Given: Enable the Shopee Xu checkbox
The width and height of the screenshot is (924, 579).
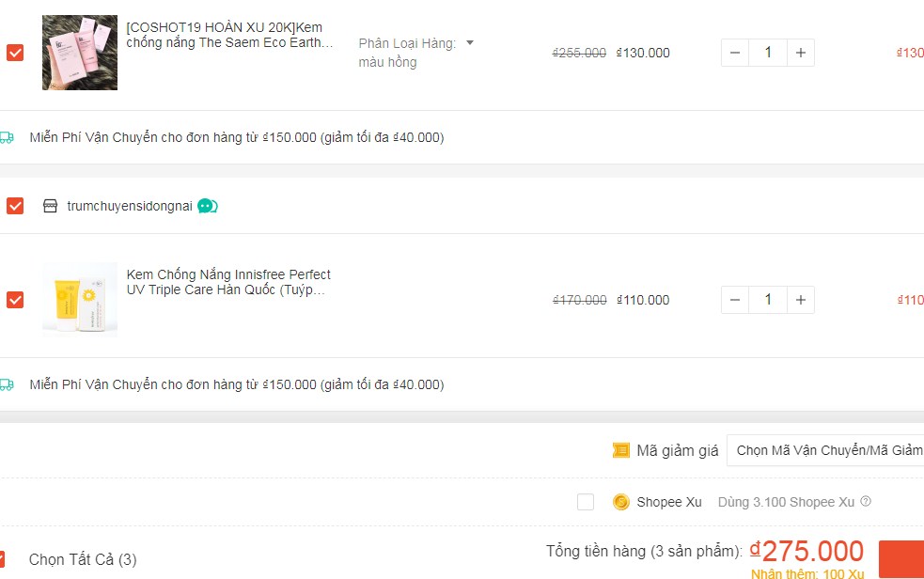Looking at the screenshot, I should pyautogui.click(x=586, y=502).
